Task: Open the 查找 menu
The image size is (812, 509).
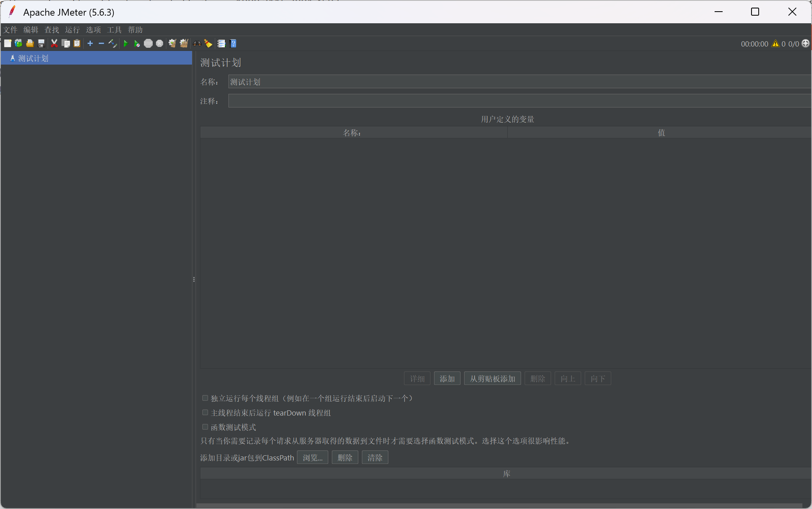Action: click(x=52, y=30)
